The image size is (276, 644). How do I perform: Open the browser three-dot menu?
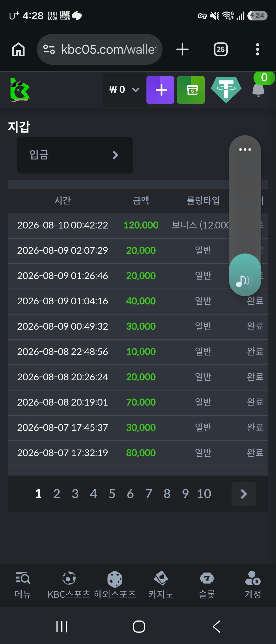pos(258,49)
